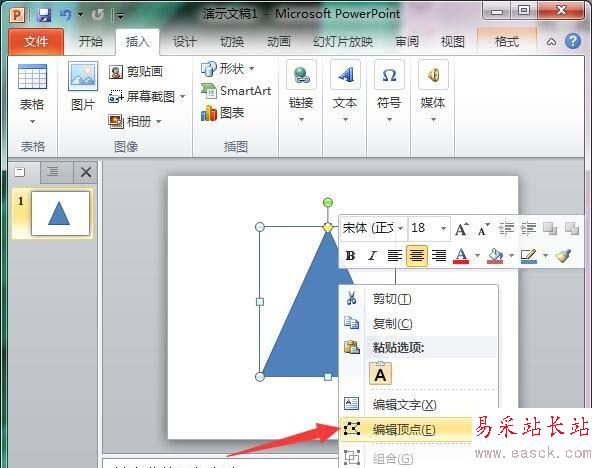Click the PowerPoint application icon
Screen dimensions: 592x468
17,15
